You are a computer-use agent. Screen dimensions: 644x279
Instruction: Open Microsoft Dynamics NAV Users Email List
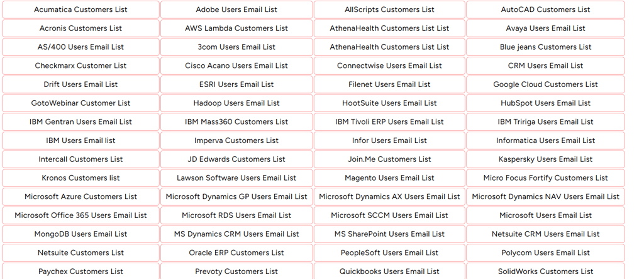click(545, 196)
